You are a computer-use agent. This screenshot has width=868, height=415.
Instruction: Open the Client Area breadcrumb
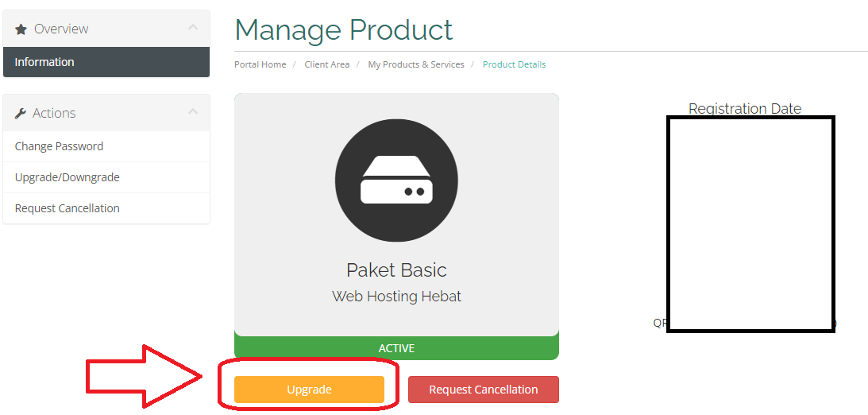pyautogui.click(x=326, y=64)
